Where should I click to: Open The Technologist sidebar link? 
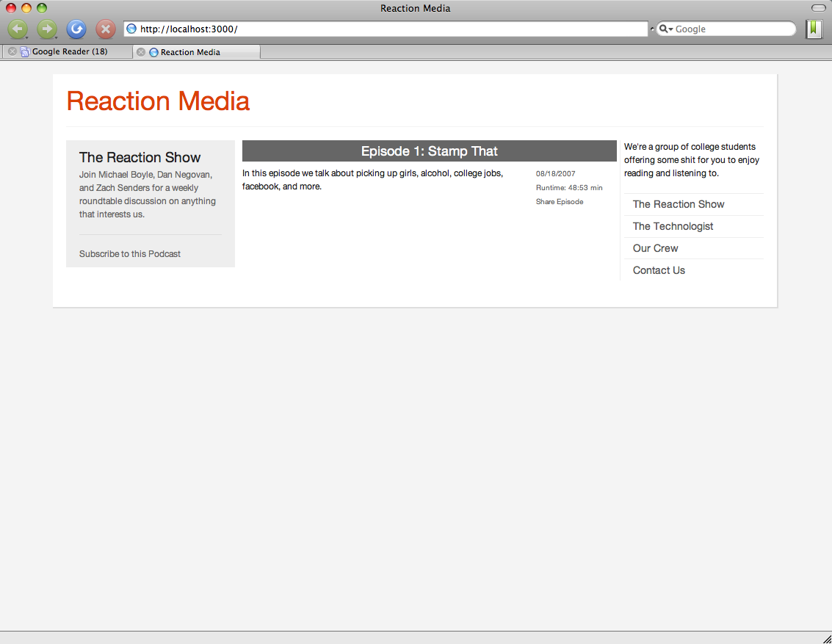(673, 226)
